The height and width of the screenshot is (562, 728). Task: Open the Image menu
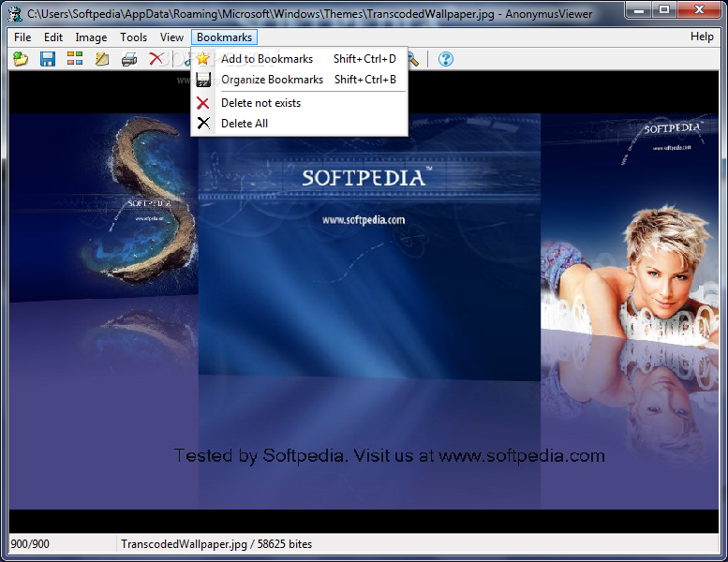pos(91,37)
